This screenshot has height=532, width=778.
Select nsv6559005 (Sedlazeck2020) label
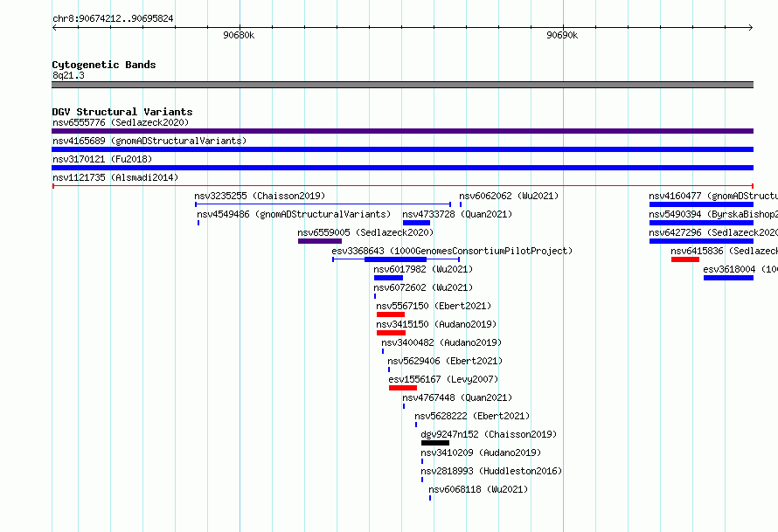[x=365, y=232]
